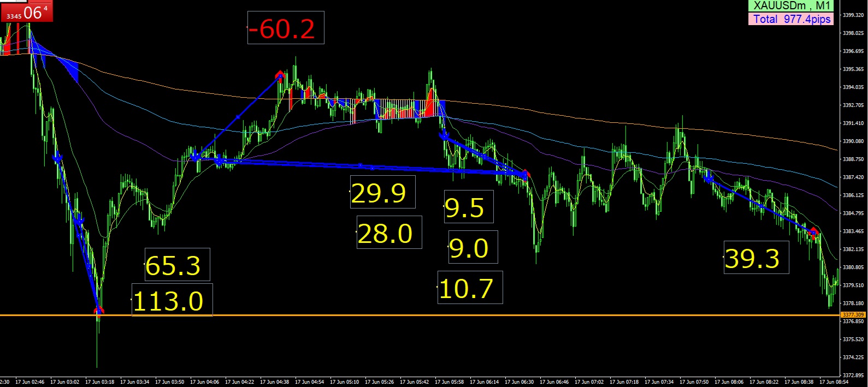Select the 65.3 pips label
The height and width of the screenshot is (387, 868).
point(177,265)
